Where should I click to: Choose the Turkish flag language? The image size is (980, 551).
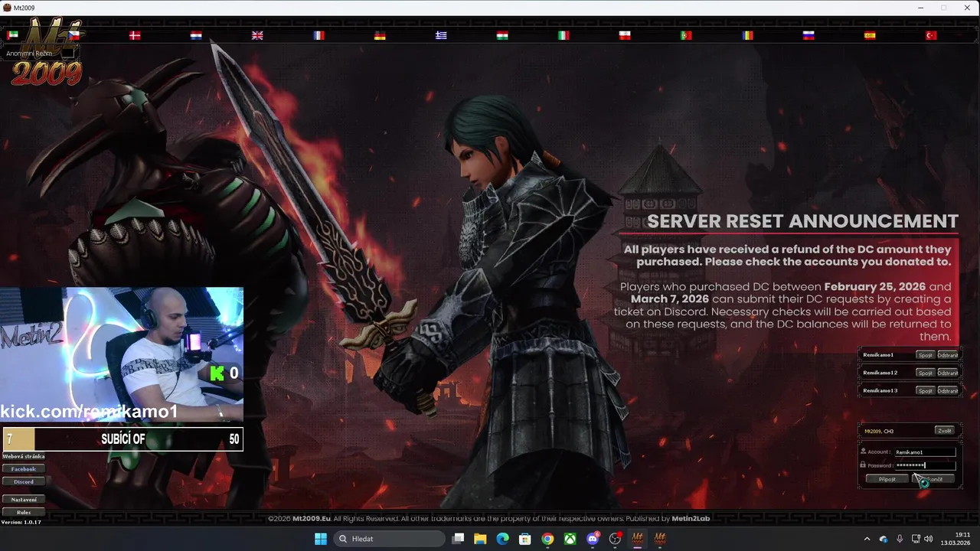pyautogui.click(x=931, y=35)
